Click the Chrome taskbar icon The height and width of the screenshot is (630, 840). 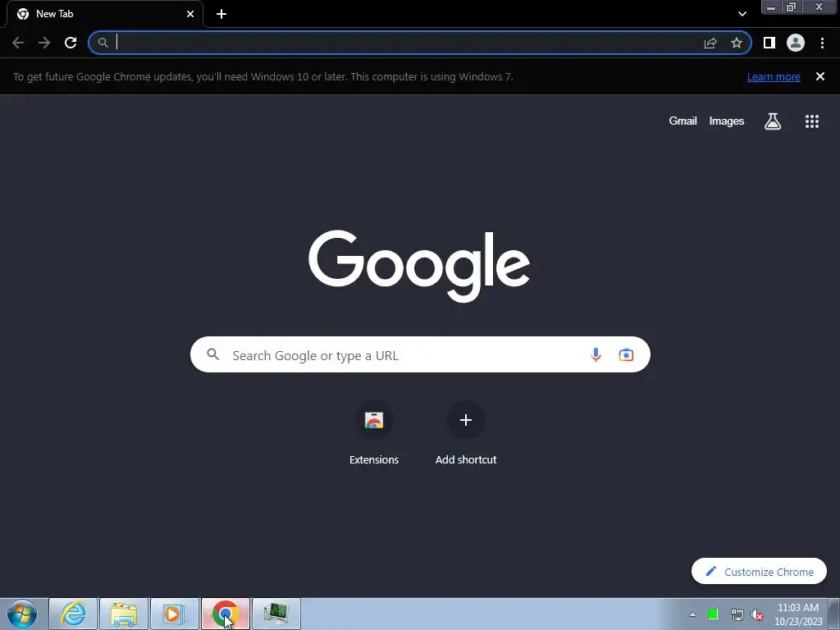226,614
